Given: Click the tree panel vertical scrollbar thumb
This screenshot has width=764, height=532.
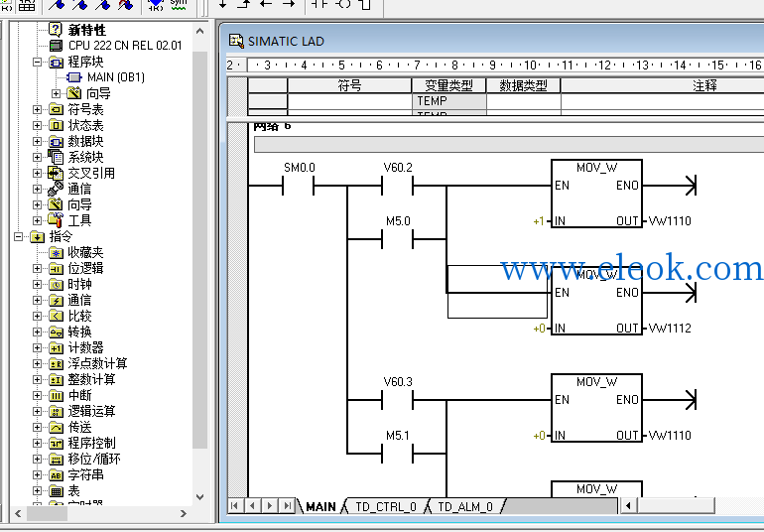Looking at the screenshot, I should tap(199, 250).
